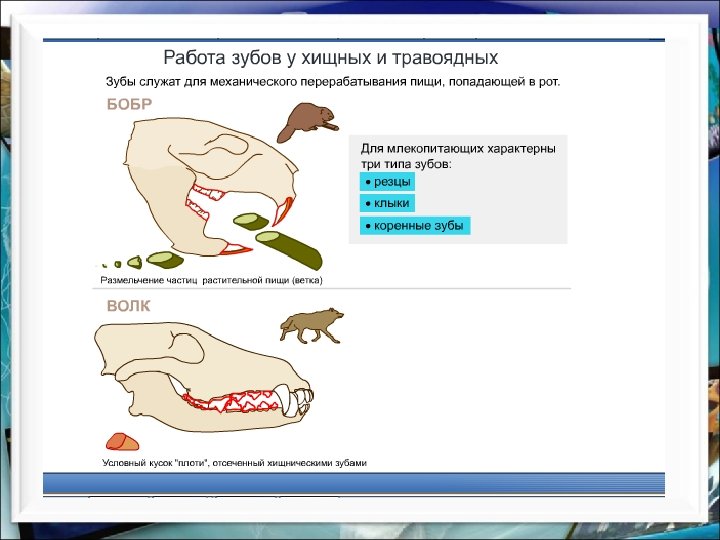
Task: Click the long green branch under the beaver skull
Action: pos(289,250)
